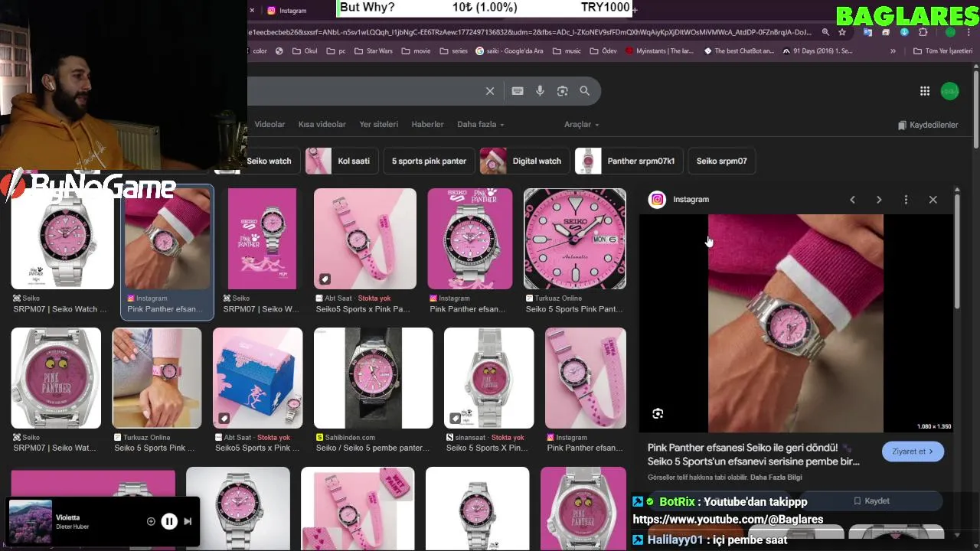Start voice search with the microphone
This screenshot has width=980, height=551.
(x=540, y=91)
